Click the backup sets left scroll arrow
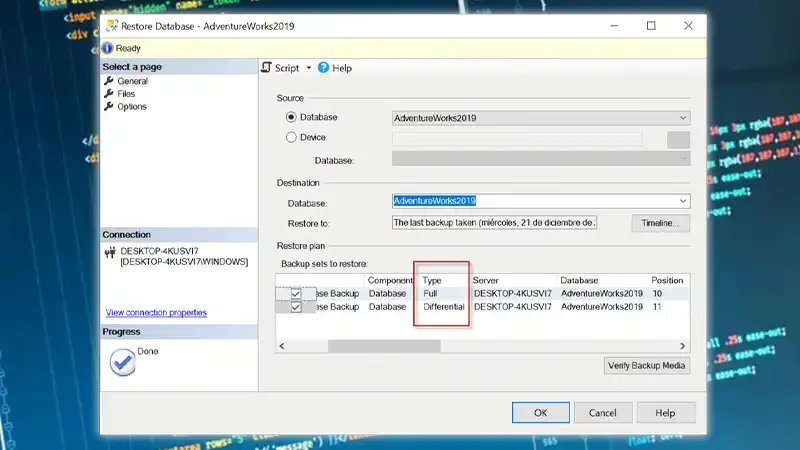Image resolution: width=800 pixels, height=450 pixels. point(282,346)
